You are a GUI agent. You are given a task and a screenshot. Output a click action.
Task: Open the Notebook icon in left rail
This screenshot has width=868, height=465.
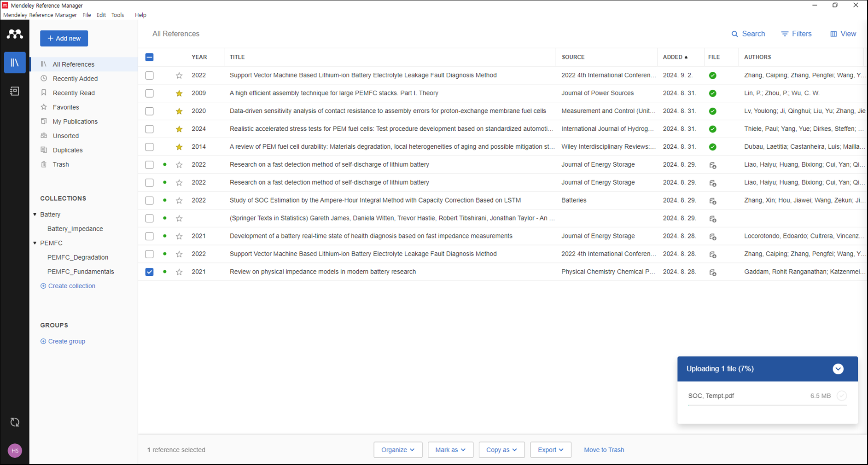(x=15, y=91)
